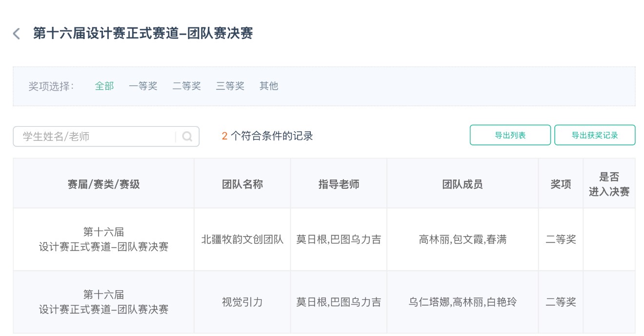Click members cell 乌仁塔娜,高林丽,白艳玲

[x=462, y=302]
